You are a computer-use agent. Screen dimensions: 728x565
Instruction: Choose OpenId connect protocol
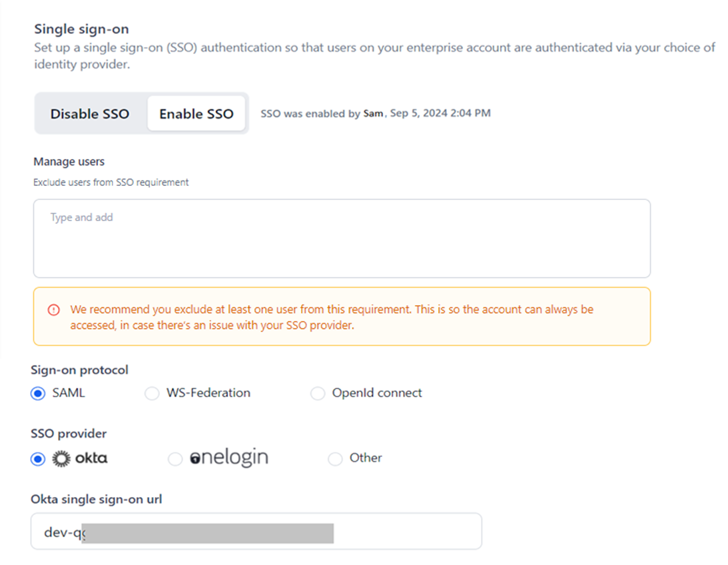coord(318,393)
